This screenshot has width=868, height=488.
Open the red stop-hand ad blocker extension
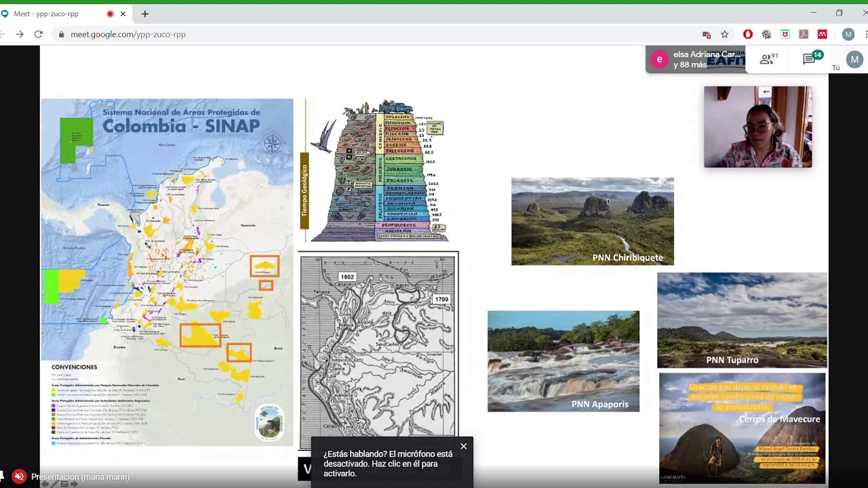coord(748,35)
